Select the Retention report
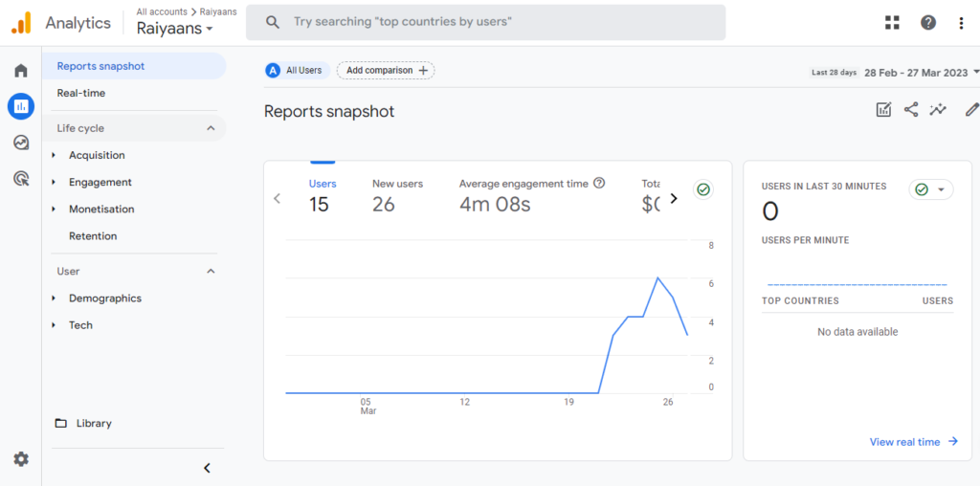 pos(93,235)
